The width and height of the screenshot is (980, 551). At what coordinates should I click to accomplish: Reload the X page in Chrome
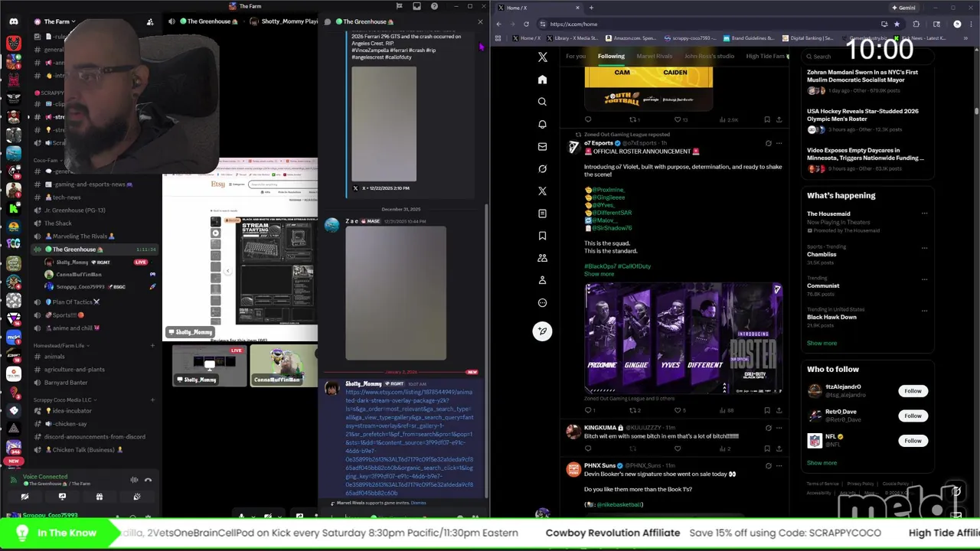[526, 24]
